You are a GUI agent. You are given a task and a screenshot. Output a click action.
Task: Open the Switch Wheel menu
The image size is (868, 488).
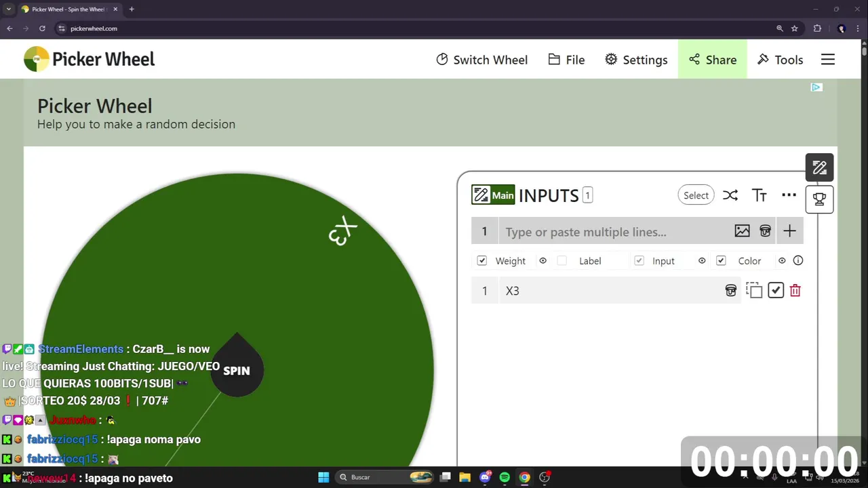click(481, 60)
